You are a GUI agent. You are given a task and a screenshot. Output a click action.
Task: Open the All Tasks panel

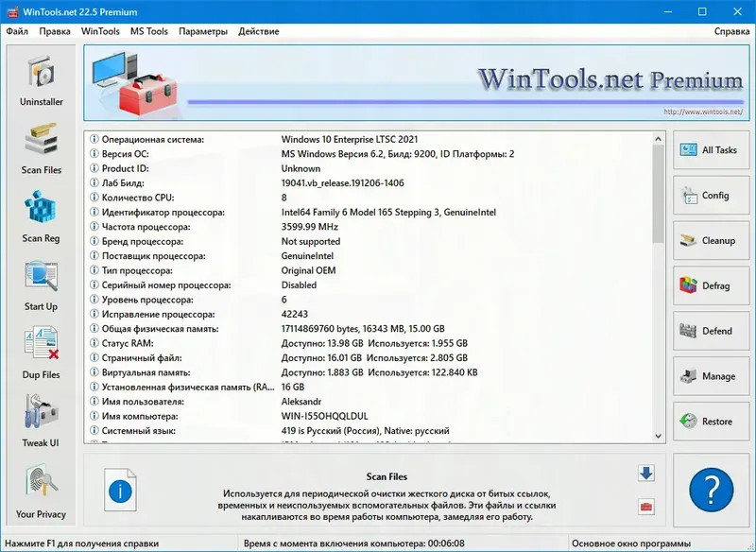(x=711, y=150)
